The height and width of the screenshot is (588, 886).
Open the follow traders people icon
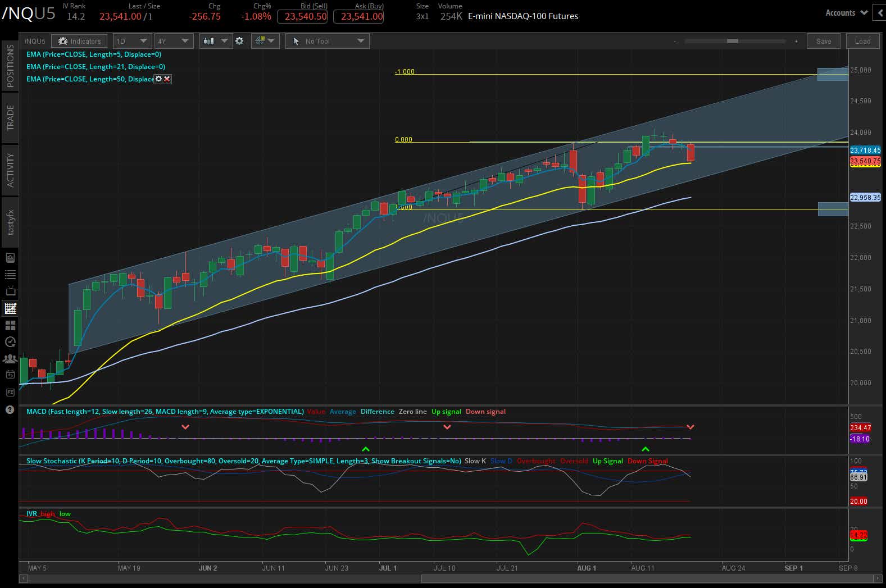[10, 358]
